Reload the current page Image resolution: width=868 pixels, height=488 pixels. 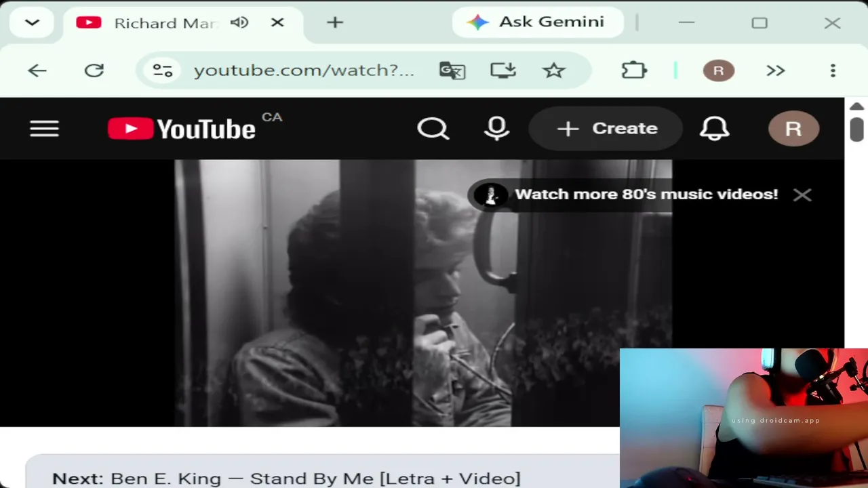click(94, 70)
